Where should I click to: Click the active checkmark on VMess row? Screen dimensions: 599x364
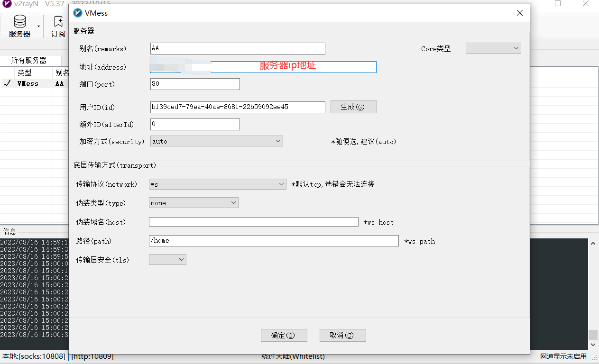[x=7, y=83]
